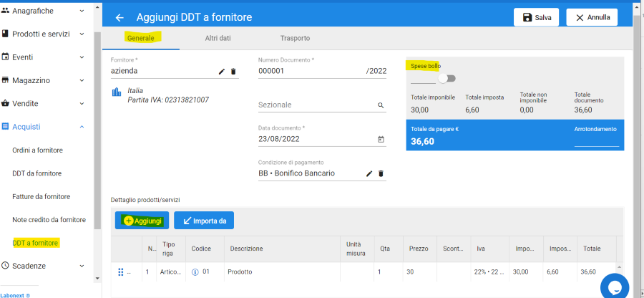Click the Salva button
This screenshot has width=644, height=298.
(535, 17)
